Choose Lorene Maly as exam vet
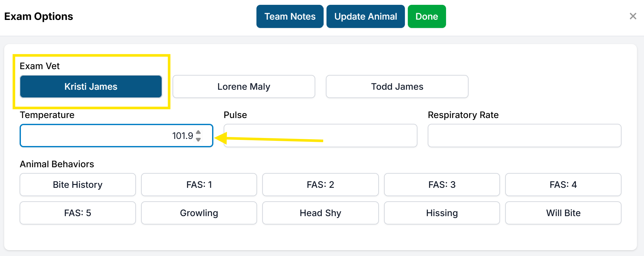 point(244,87)
